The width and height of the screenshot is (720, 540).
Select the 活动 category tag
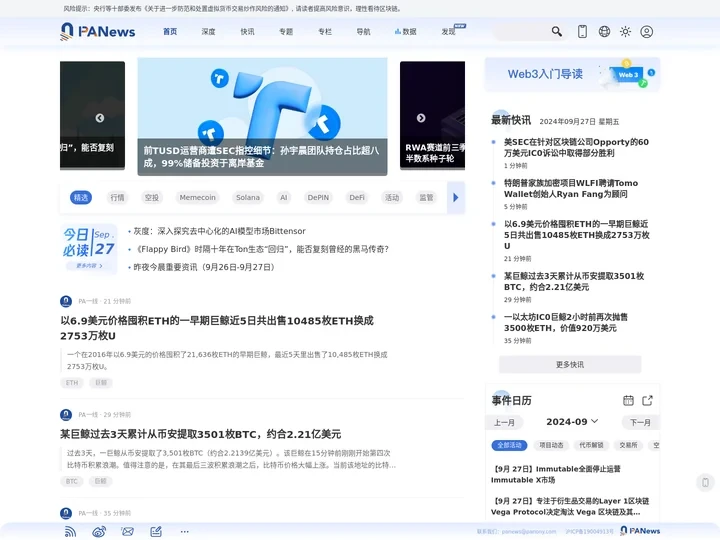[392, 197]
